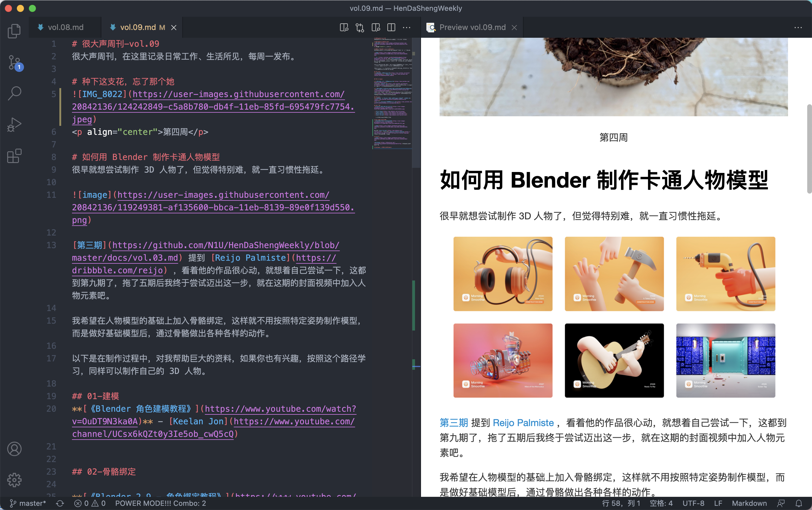Click line number 5 in the editor gutter
Screen dimensions: 812x510
tap(54, 94)
